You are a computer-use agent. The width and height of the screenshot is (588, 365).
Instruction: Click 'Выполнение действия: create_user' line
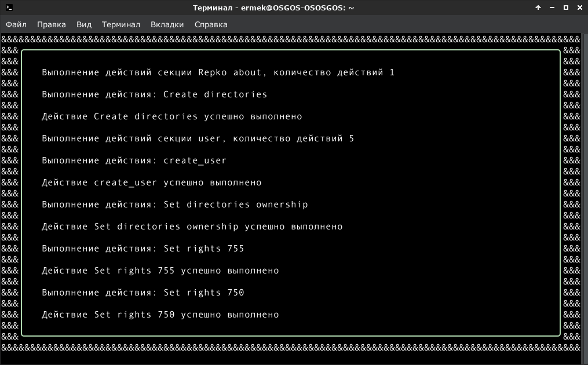tap(134, 160)
